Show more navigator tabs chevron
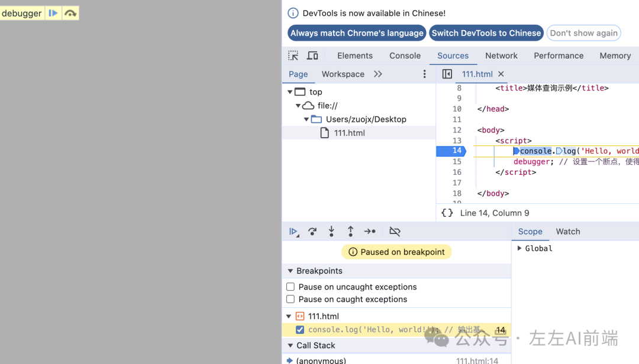This screenshot has width=639, height=364. (377, 74)
